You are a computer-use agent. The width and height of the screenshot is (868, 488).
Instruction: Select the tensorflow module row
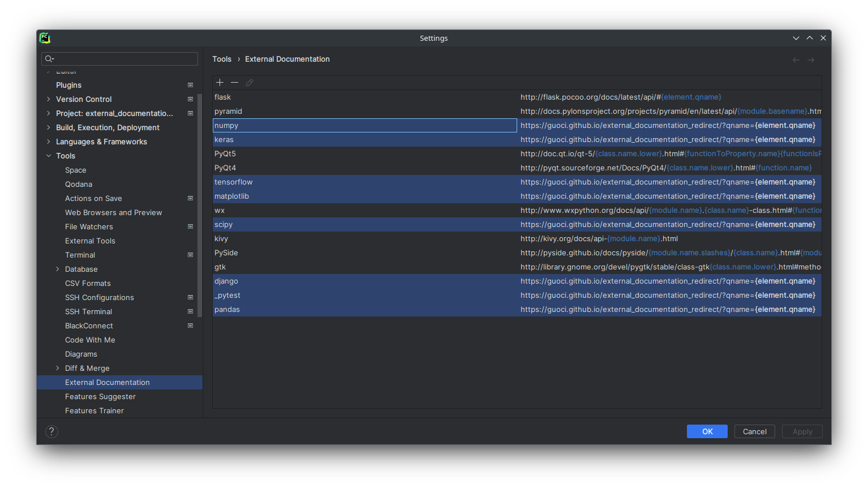[517, 182]
